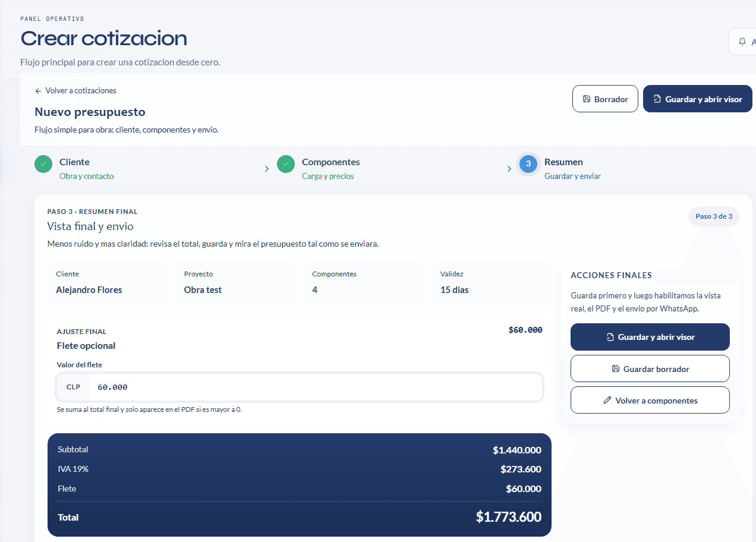Image resolution: width=756 pixels, height=542 pixels.
Task: Go to the Resumen step label
Action: 563,162
